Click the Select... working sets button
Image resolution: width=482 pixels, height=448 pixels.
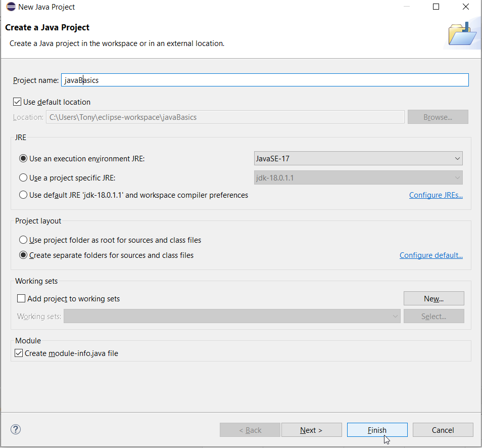pos(433,317)
